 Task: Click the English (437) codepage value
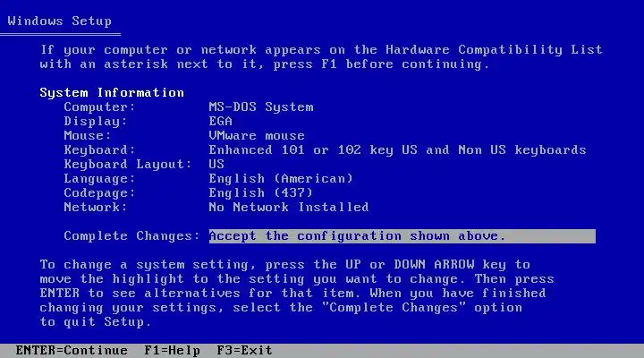tap(261, 192)
